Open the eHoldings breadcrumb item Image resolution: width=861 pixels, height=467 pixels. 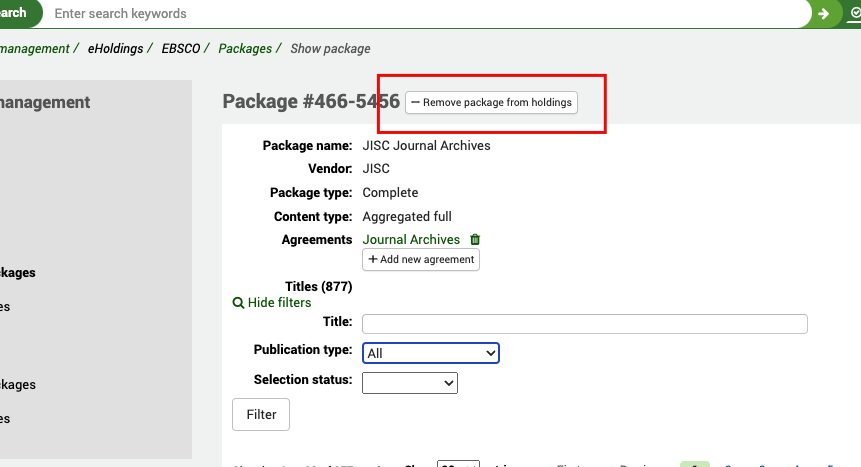click(115, 48)
